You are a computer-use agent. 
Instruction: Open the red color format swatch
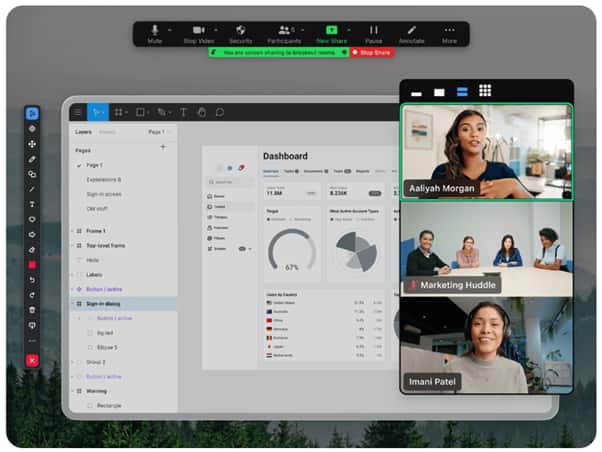coord(32,265)
